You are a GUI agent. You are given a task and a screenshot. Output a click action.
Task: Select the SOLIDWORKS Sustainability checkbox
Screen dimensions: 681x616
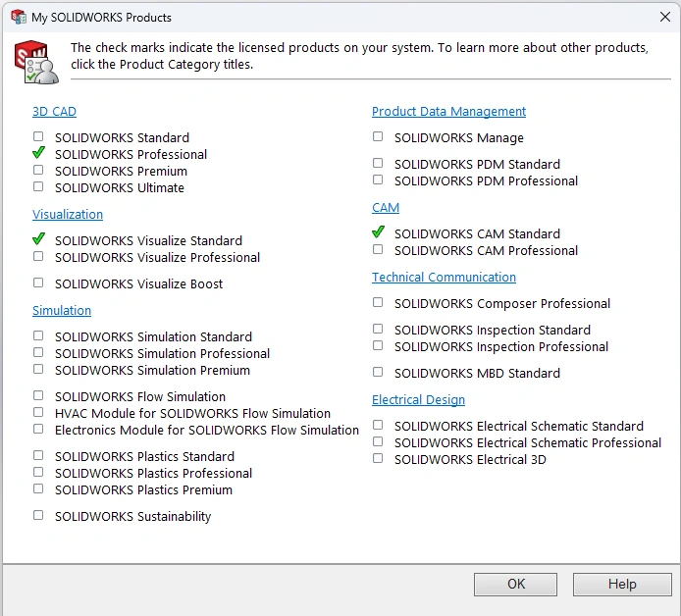(x=38, y=515)
